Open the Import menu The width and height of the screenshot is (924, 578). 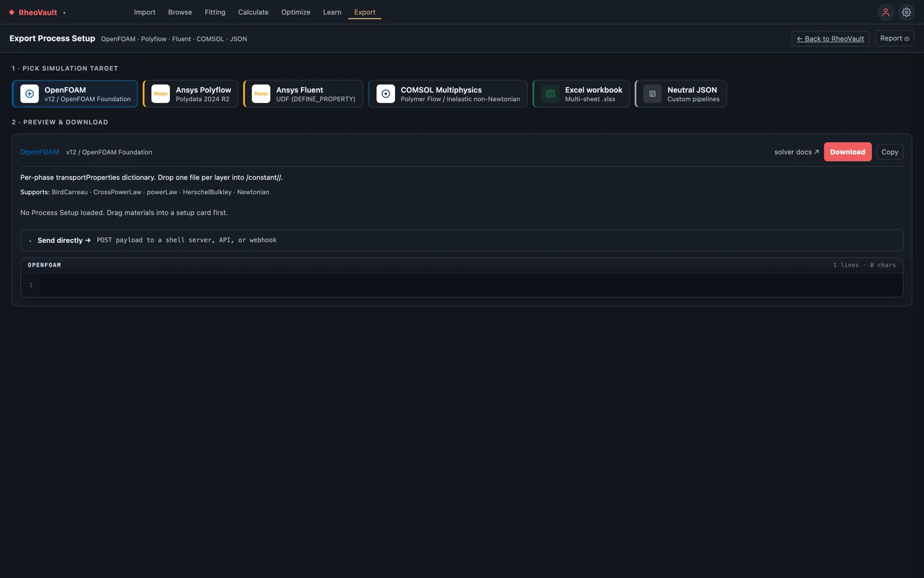(144, 12)
